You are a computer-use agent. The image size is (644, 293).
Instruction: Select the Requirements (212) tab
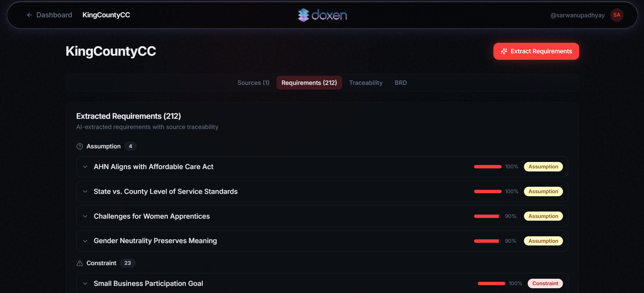(x=309, y=83)
